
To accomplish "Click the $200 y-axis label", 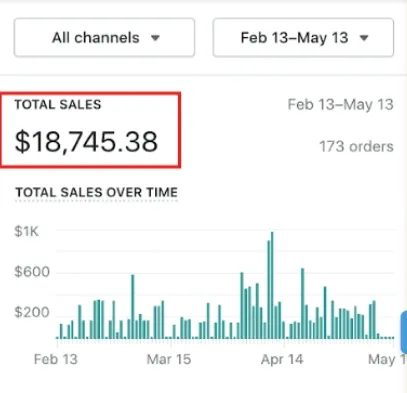I will click(32, 313).
